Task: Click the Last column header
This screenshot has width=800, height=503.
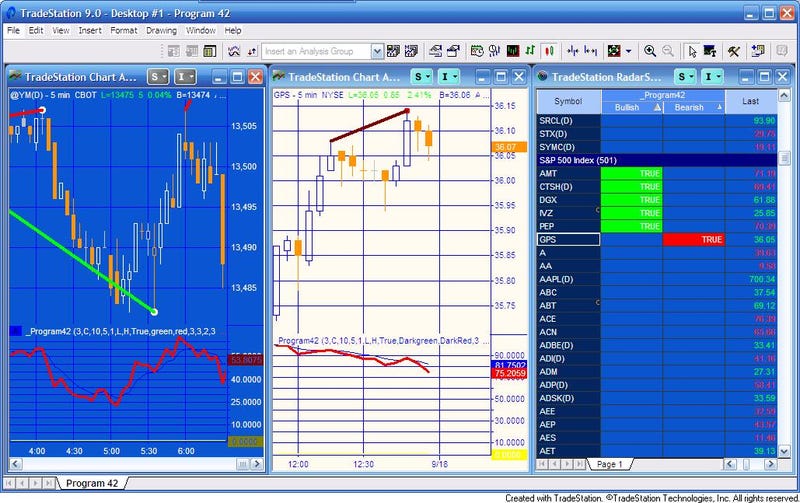Action: (751, 101)
